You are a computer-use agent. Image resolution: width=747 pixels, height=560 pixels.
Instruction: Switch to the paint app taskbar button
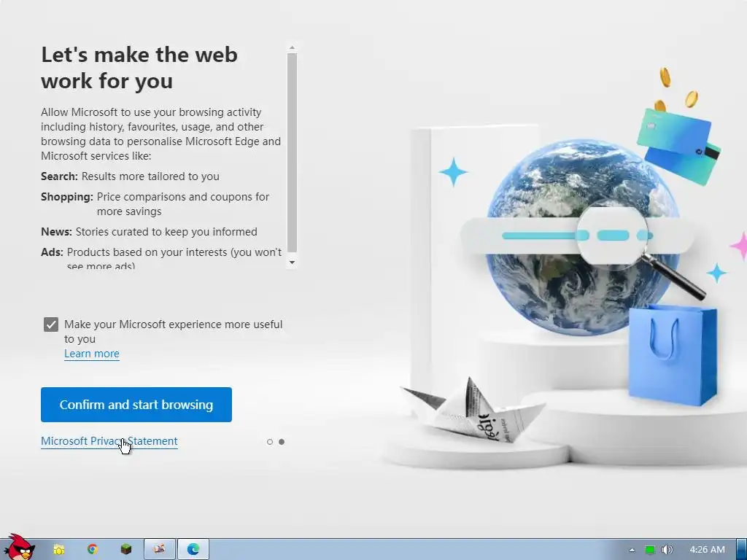[x=160, y=550]
